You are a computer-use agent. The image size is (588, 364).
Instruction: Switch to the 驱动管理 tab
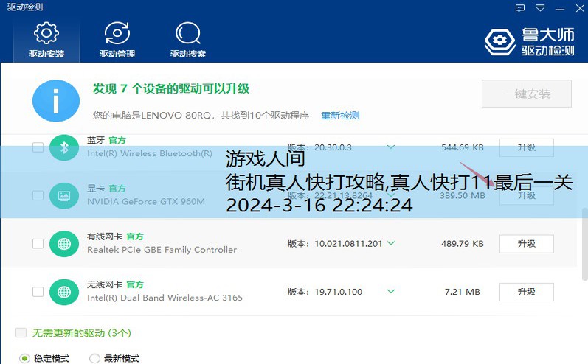click(x=117, y=41)
